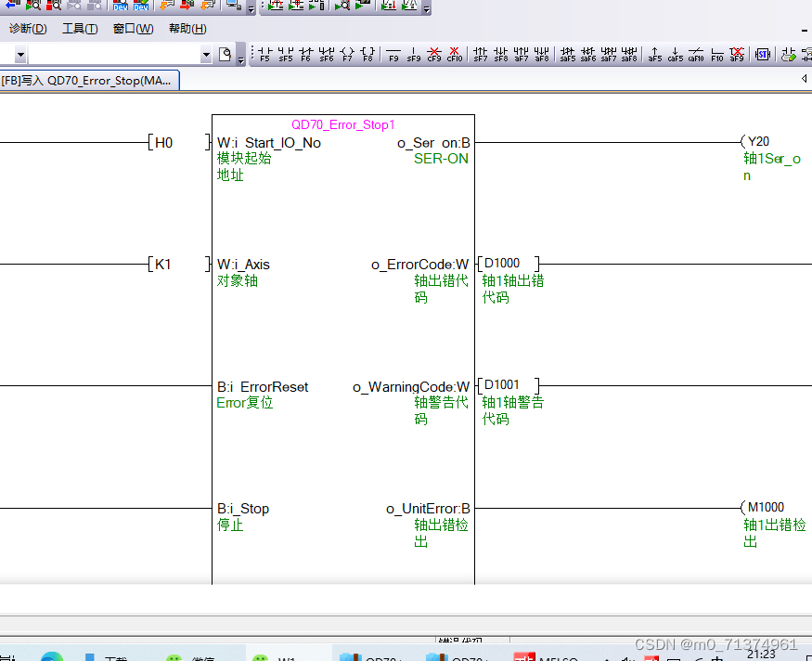The height and width of the screenshot is (661, 812).
Task: Click the second Dev icon with green check
Action: click(x=141, y=6)
